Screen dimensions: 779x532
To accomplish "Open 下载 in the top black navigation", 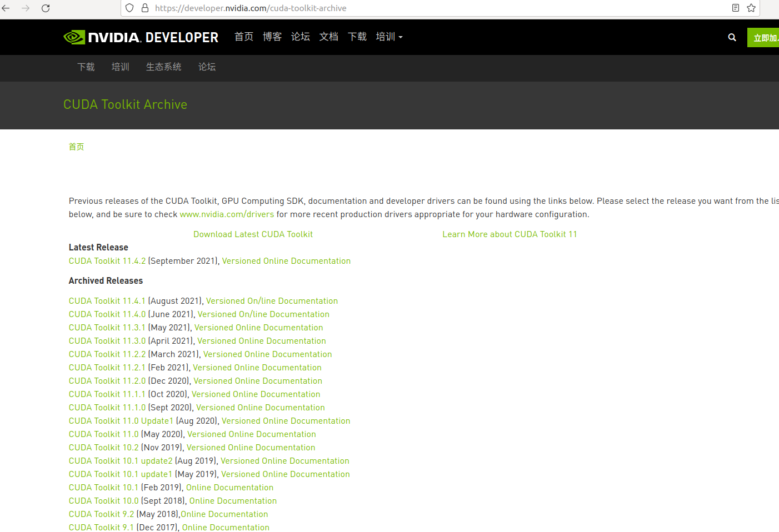I will pos(357,37).
